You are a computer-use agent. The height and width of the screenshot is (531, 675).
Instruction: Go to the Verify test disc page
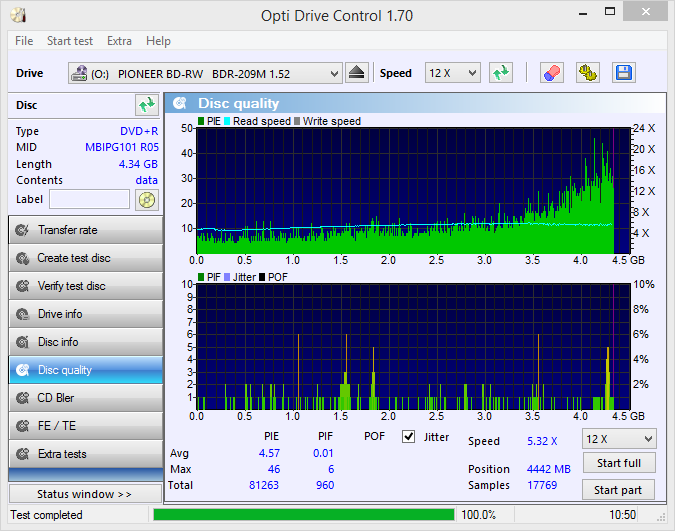click(x=85, y=286)
